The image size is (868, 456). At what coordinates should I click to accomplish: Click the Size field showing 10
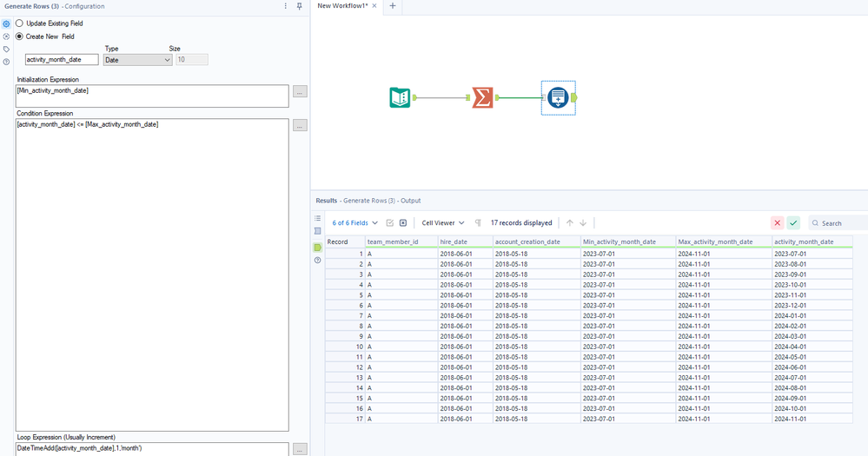tap(192, 60)
